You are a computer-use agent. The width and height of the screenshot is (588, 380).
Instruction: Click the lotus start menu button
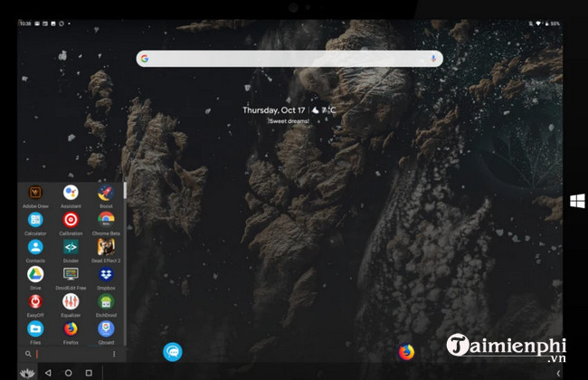[27, 373]
